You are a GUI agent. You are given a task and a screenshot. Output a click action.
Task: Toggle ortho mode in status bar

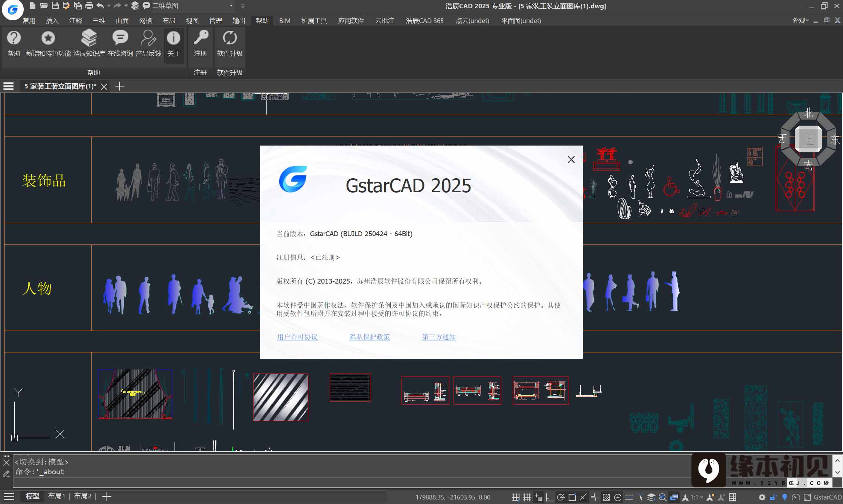pos(549,497)
